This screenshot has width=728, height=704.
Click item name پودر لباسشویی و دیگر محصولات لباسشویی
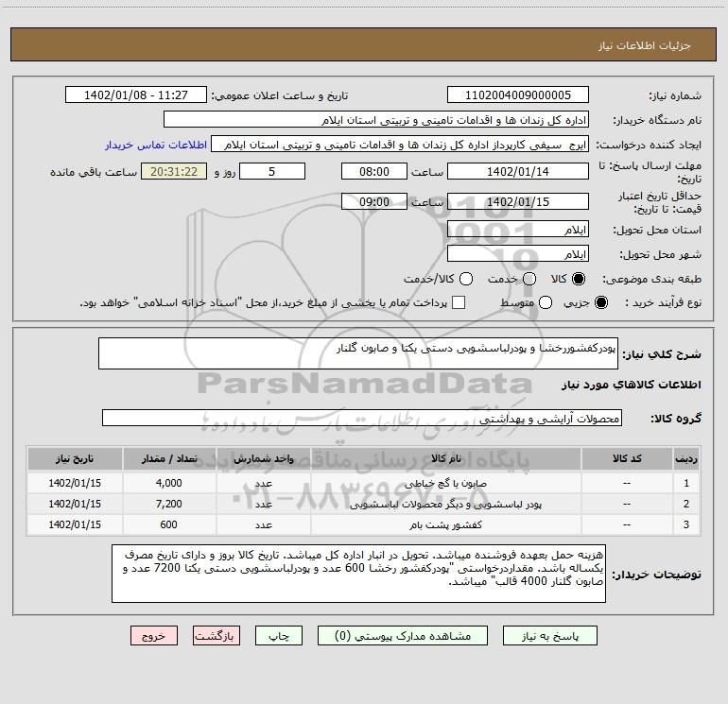pyautogui.click(x=445, y=504)
